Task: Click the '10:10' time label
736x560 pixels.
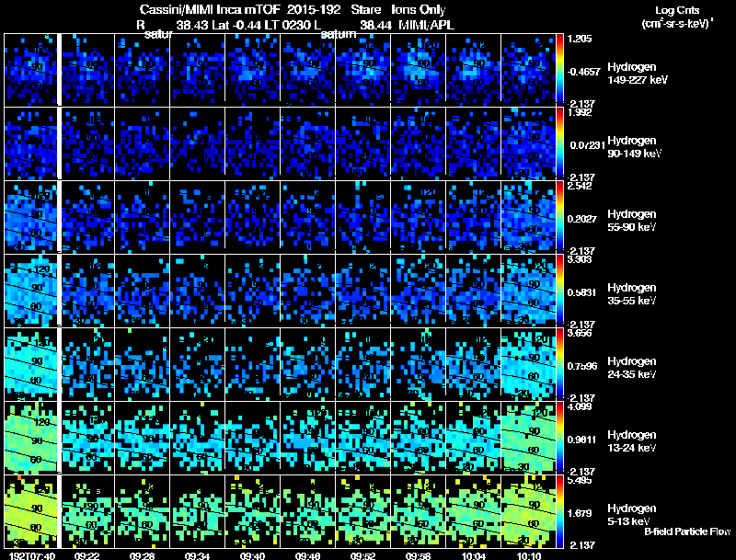Action: tap(528, 555)
